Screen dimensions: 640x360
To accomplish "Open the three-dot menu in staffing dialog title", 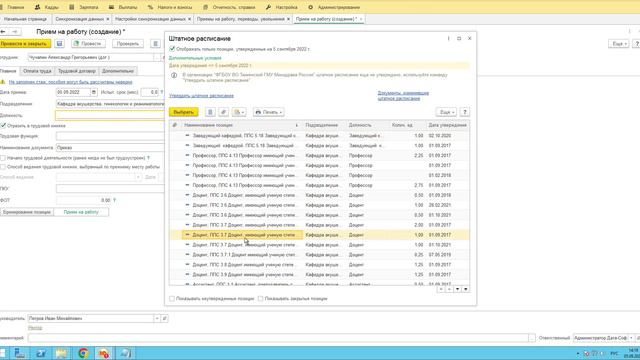I will pyautogui.click(x=448, y=38).
